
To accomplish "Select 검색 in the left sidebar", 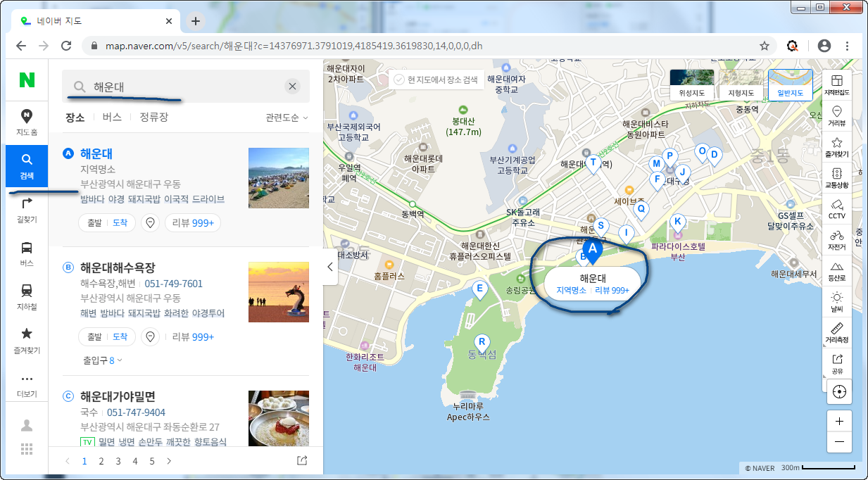I will click(x=27, y=166).
